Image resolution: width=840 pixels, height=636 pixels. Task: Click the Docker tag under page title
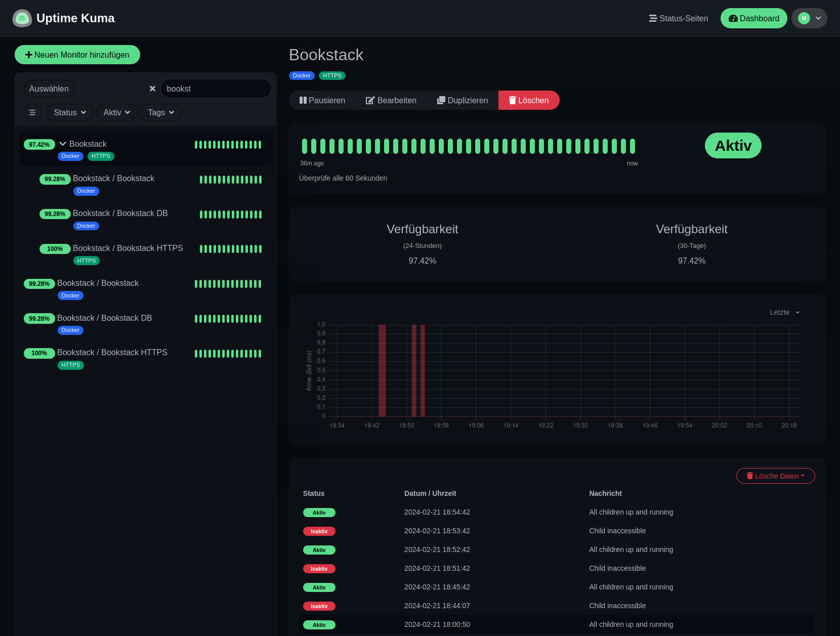pyautogui.click(x=302, y=75)
